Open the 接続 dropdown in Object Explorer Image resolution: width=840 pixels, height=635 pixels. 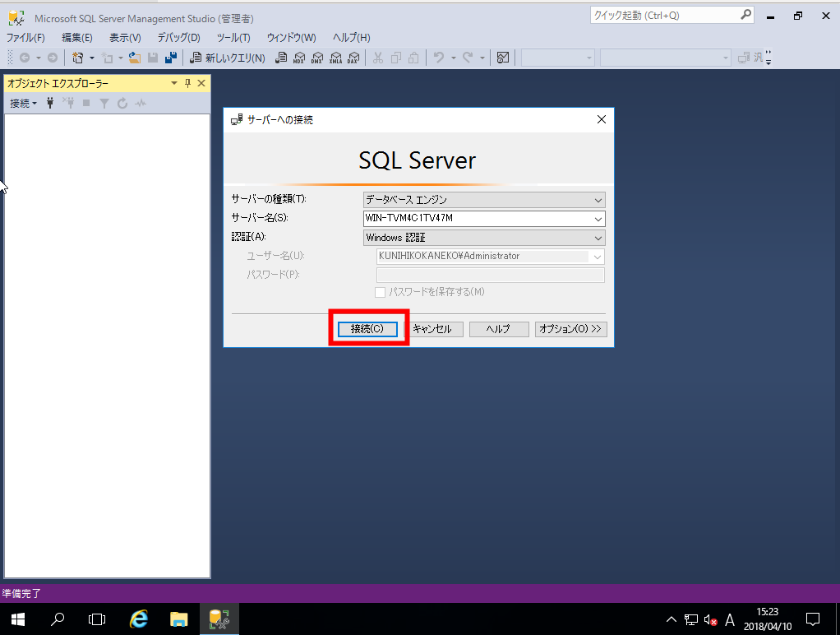coord(23,103)
